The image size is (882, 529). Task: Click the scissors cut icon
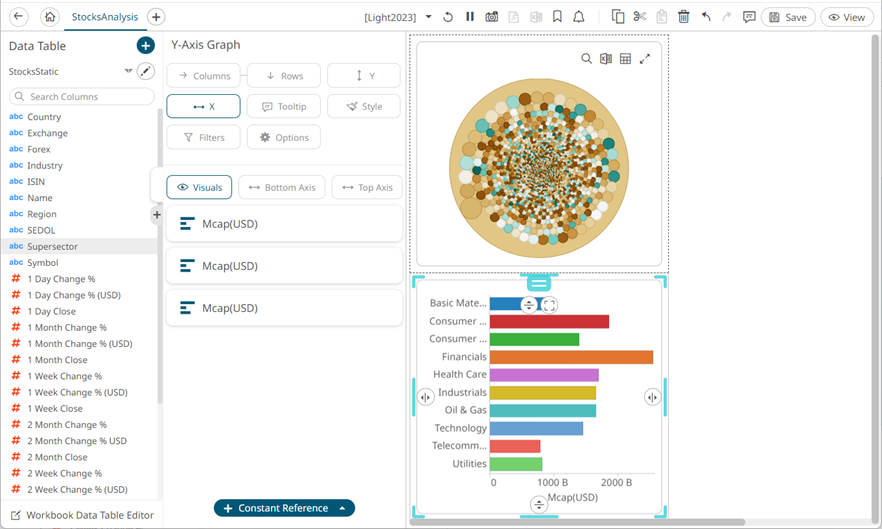640,17
